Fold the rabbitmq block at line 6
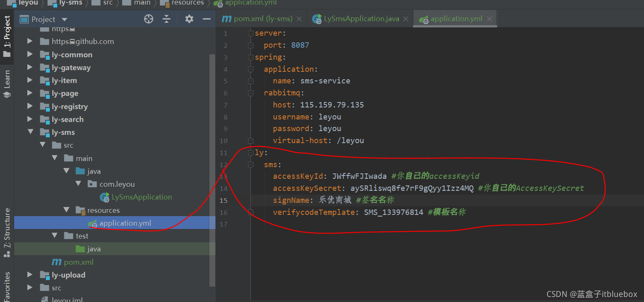The height and width of the screenshot is (302, 644). click(x=250, y=93)
